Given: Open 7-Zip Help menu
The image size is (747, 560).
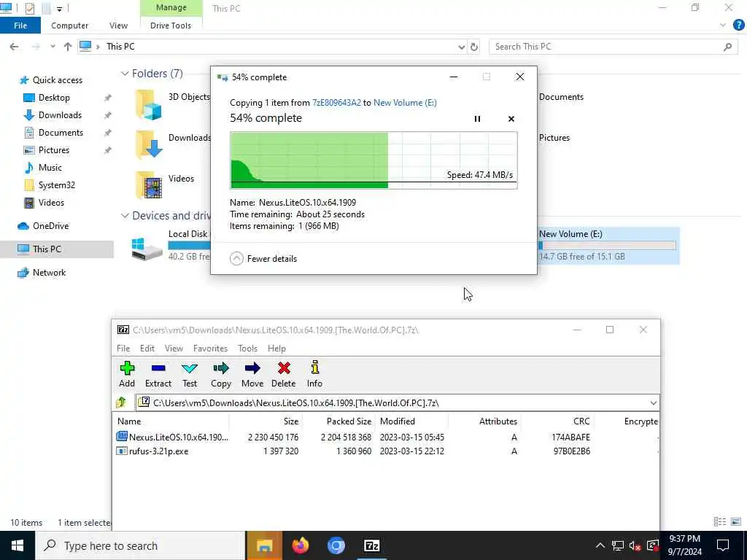Looking at the screenshot, I should [276, 349].
